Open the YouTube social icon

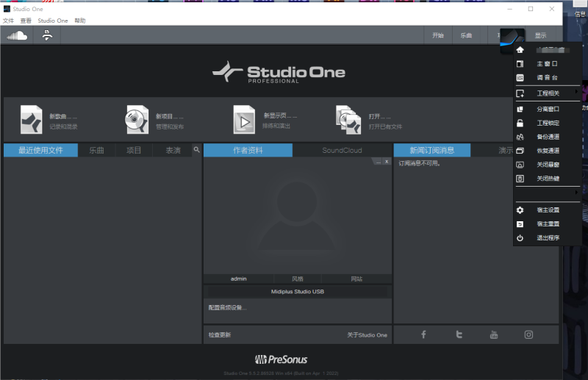click(494, 334)
